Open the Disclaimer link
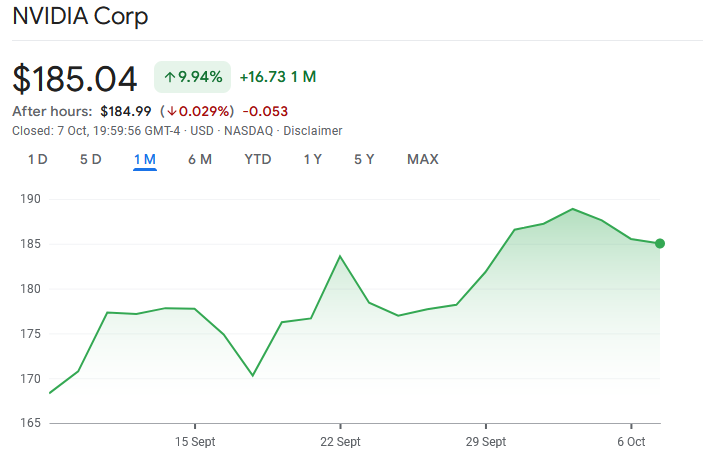703x457 pixels. coord(313,131)
